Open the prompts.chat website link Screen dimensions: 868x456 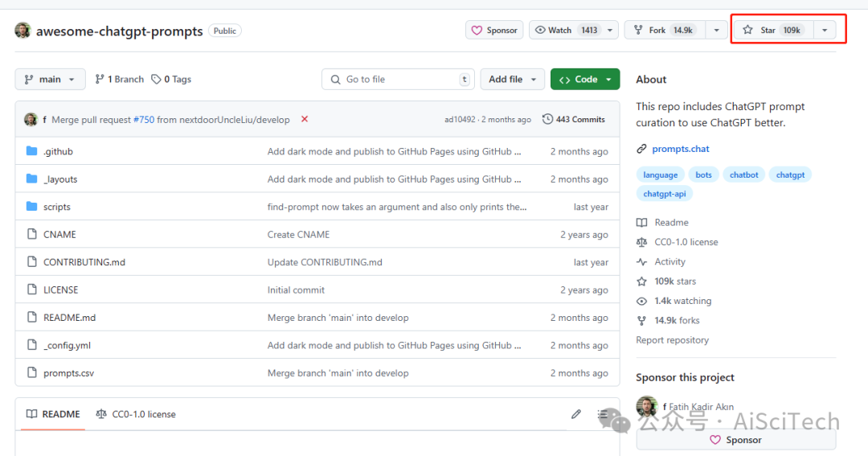click(680, 149)
